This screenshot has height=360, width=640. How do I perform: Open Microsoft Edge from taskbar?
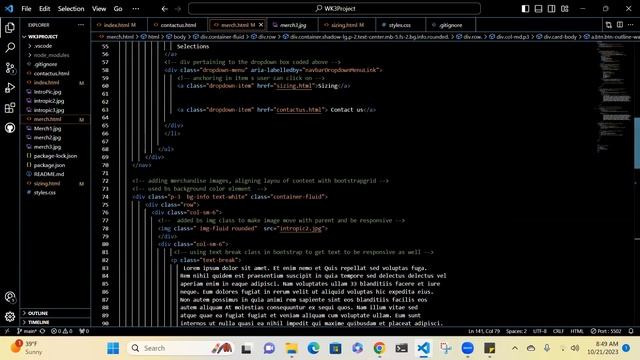(x=313, y=348)
